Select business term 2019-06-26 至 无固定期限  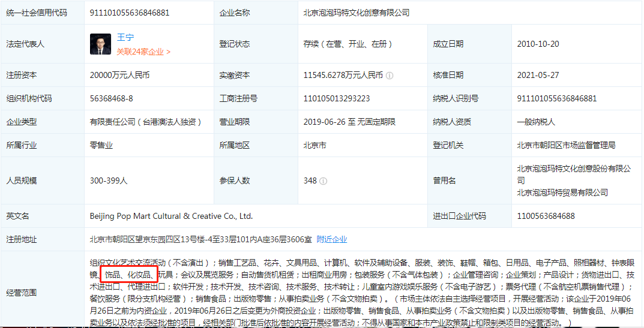[x=349, y=122]
